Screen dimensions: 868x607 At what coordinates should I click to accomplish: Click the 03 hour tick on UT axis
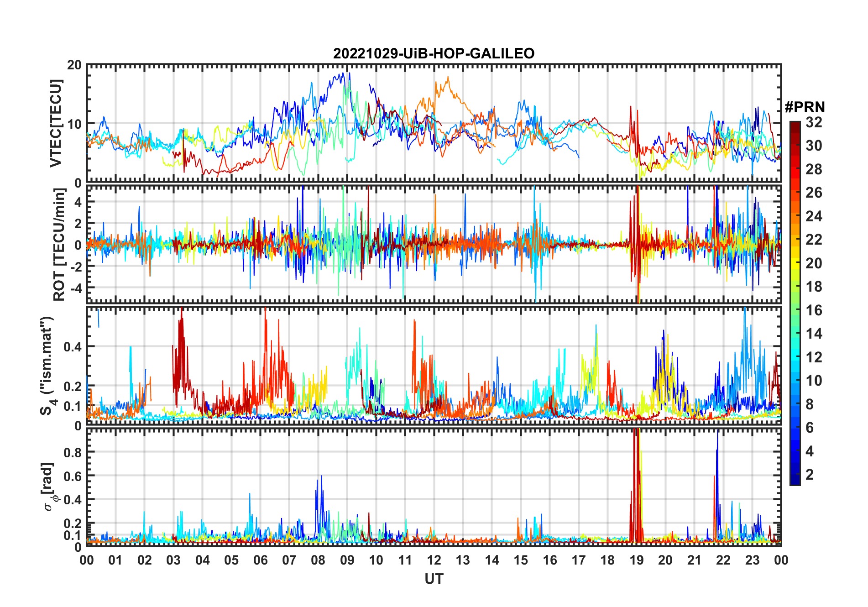pos(173,560)
